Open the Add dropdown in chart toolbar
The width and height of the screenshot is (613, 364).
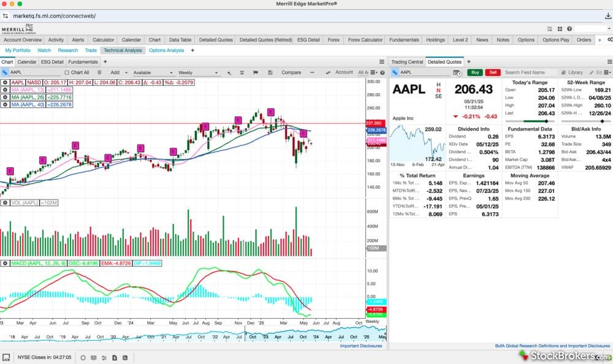117,72
